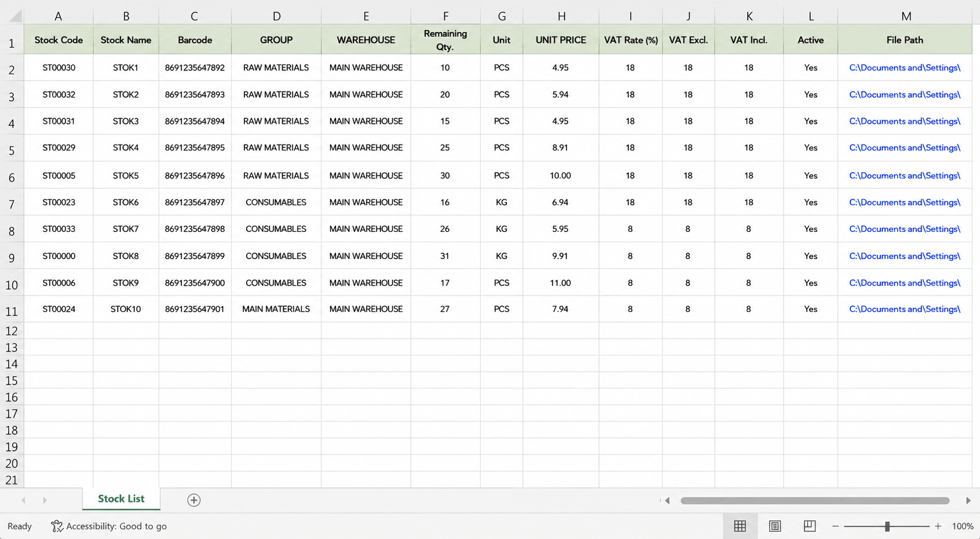Select the barcode cell 8691235647892

[195, 68]
